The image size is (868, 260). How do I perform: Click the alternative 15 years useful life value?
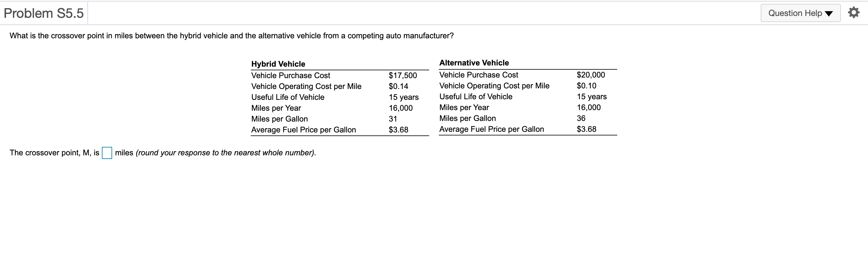[x=592, y=97]
